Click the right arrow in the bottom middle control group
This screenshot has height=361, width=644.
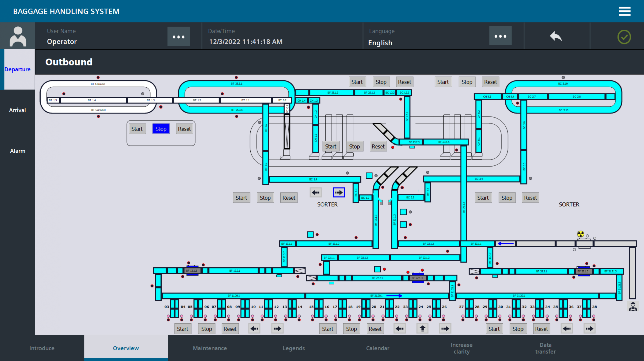(x=445, y=329)
